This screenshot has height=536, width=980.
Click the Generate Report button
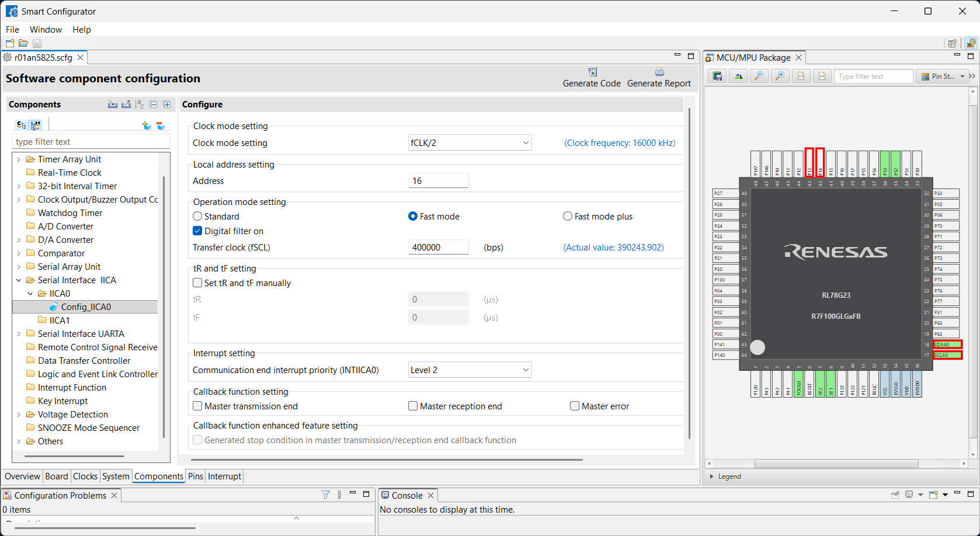[659, 78]
